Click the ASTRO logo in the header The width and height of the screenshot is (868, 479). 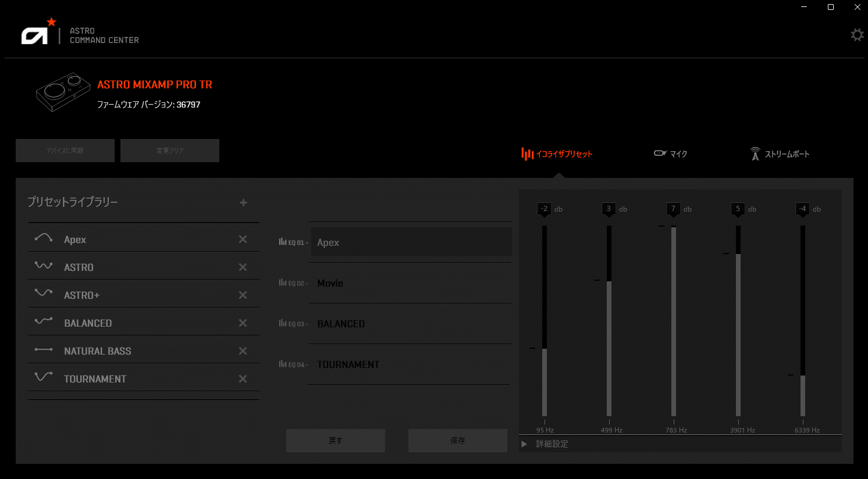(39, 31)
